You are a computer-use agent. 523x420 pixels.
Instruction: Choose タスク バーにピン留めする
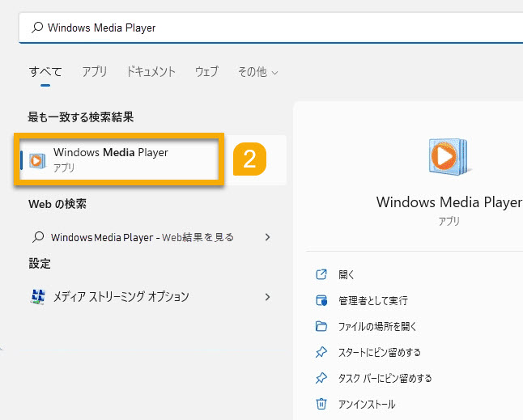[x=385, y=379]
